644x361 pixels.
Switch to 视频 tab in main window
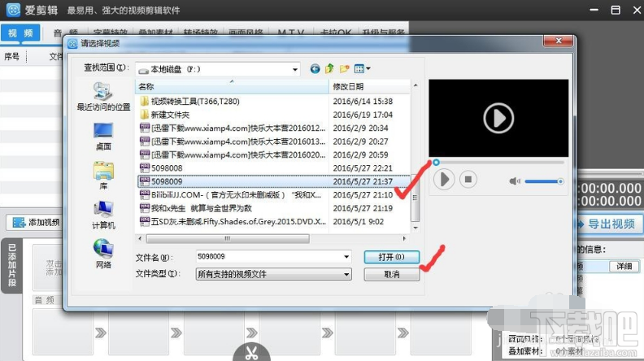tap(20, 33)
